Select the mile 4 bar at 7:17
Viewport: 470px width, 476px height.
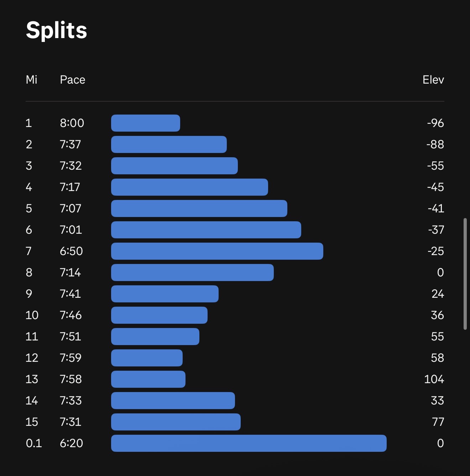point(189,187)
